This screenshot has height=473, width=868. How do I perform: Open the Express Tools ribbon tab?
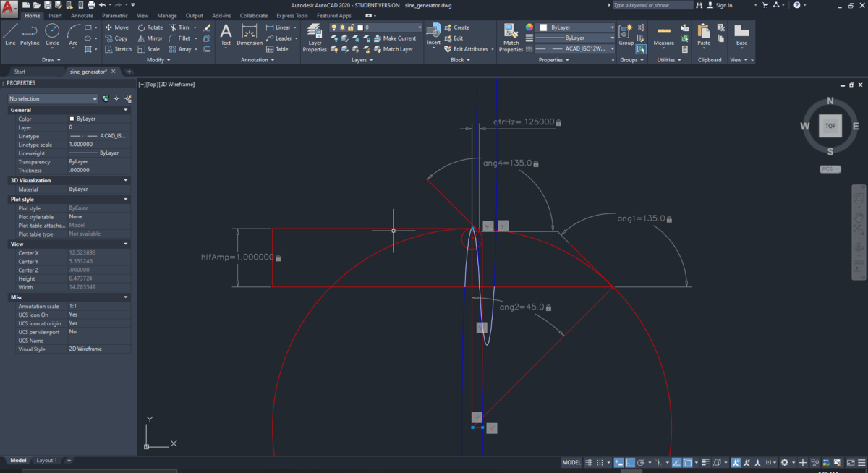point(292,15)
